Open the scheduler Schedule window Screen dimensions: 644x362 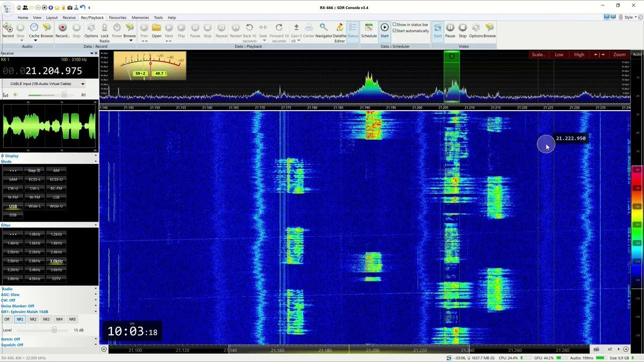coord(369,30)
